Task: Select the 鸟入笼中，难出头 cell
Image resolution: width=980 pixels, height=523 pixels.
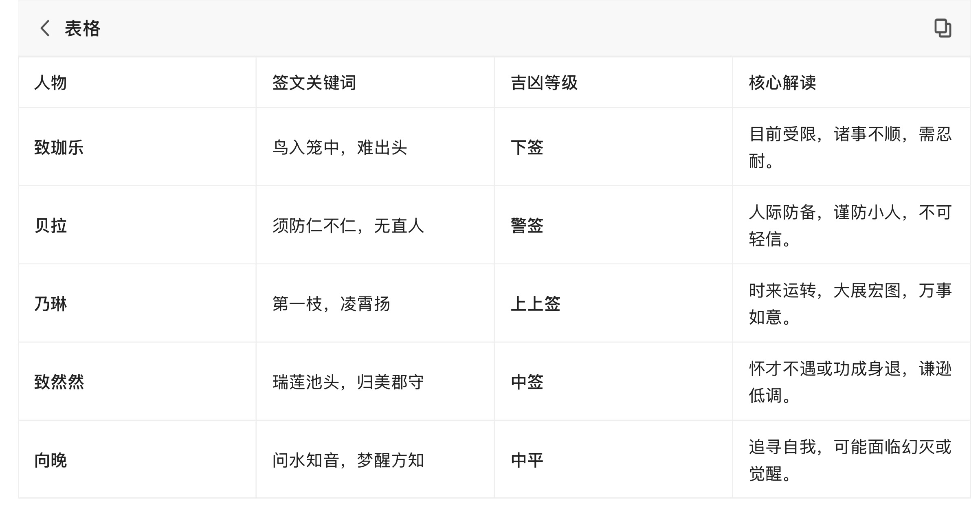Action: tap(340, 147)
